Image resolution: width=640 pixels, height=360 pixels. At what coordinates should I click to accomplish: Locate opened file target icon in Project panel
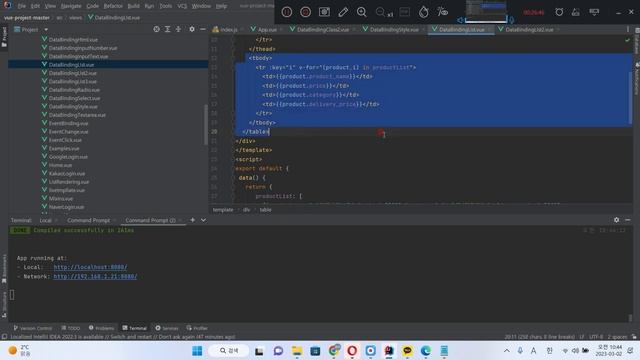coord(156,29)
